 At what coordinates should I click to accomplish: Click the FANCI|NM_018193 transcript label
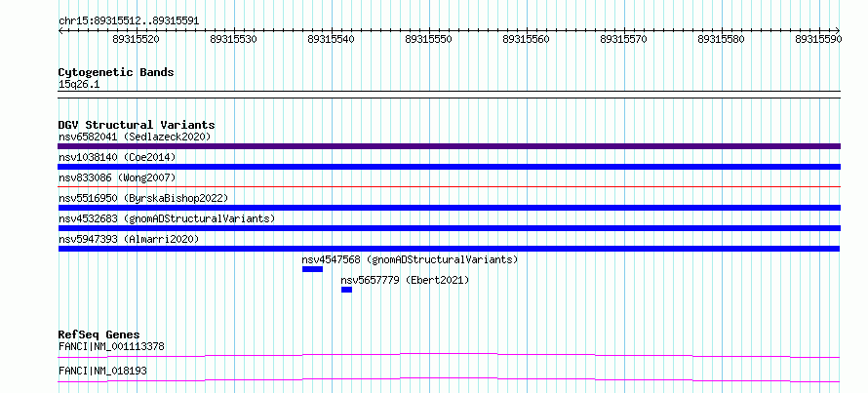(x=102, y=371)
